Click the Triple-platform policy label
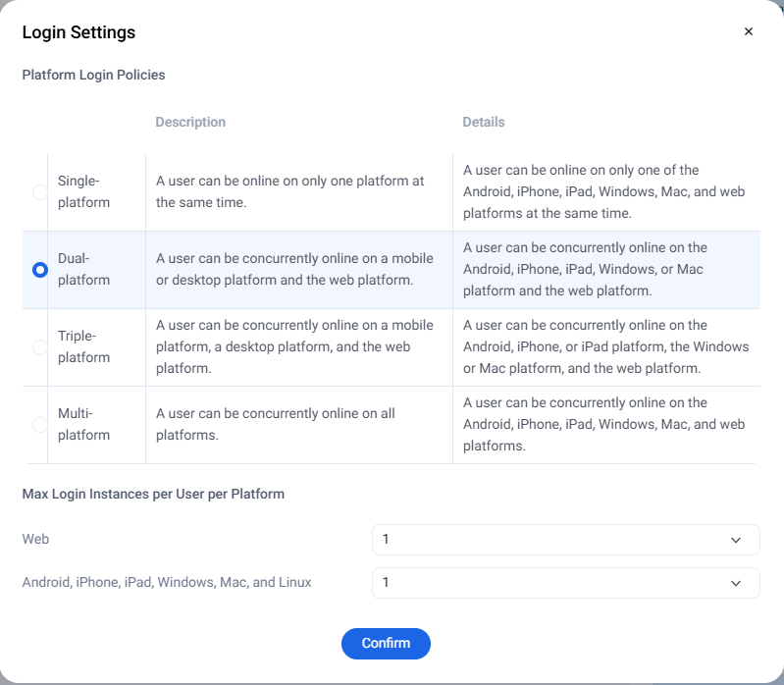 (83, 346)
